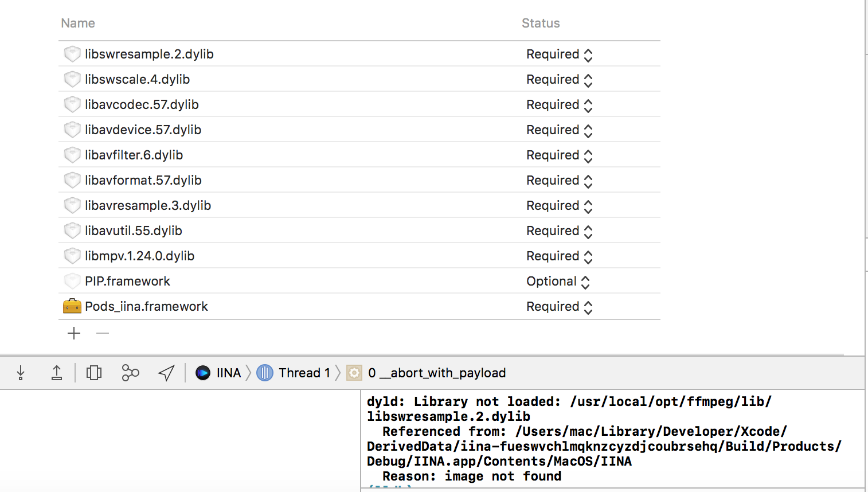Click the step out debug icon

pyautogui.click(x=57, y=373)
